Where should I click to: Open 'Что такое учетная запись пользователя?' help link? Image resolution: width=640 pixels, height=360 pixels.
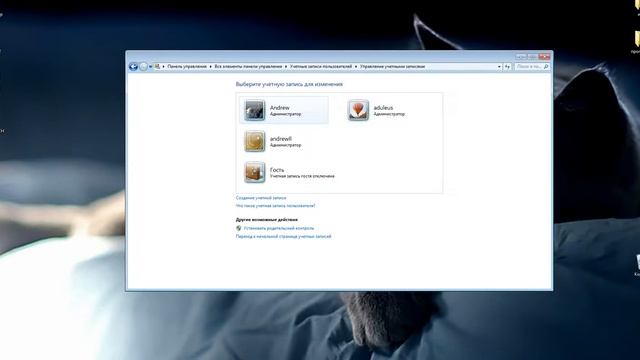[276, 206]
